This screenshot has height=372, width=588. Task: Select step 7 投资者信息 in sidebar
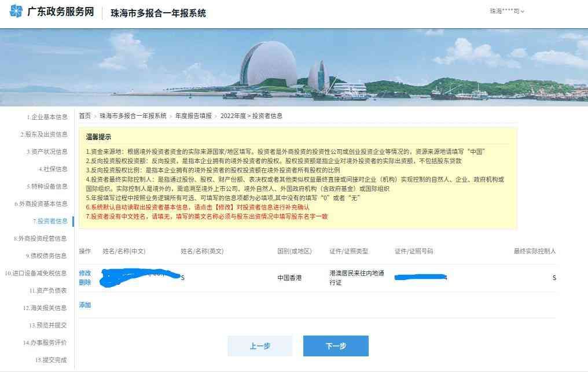point(50,221)
